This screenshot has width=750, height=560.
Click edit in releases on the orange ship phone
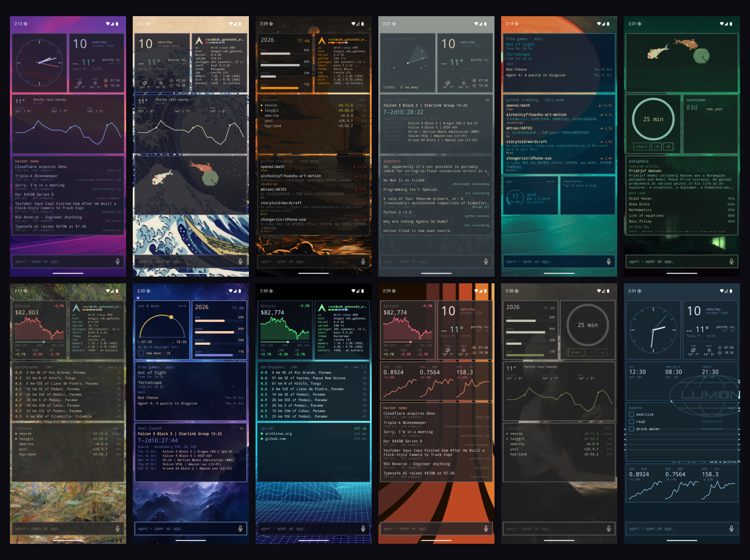(x=363, y=100)
